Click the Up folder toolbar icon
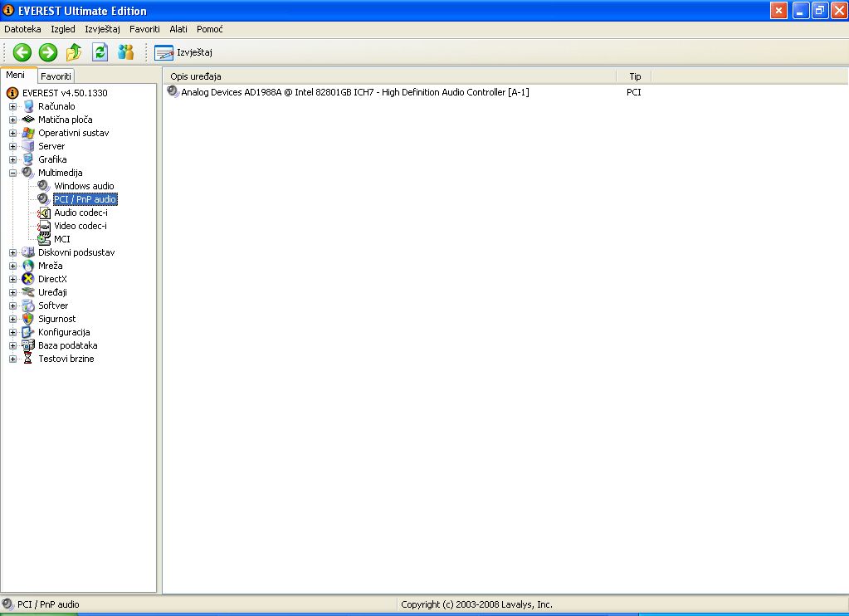Viewport: 849px width, 616px height. pos(74,52)
